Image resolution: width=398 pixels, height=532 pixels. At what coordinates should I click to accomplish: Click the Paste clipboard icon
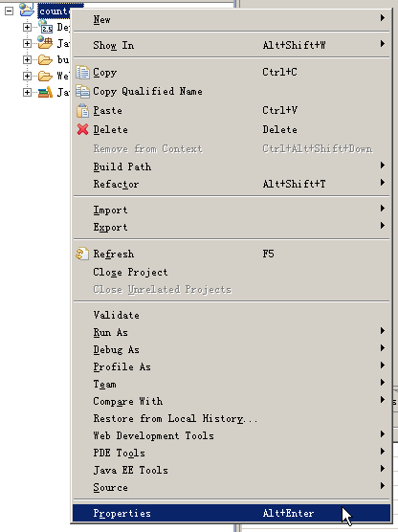(82, 110)
